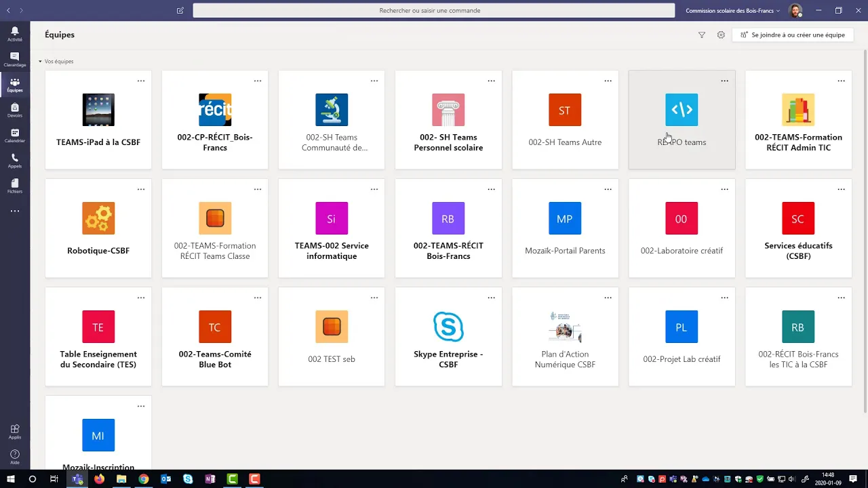Click the page vertical scrollbar
The image size is (868, 488).
pos(864,230)
